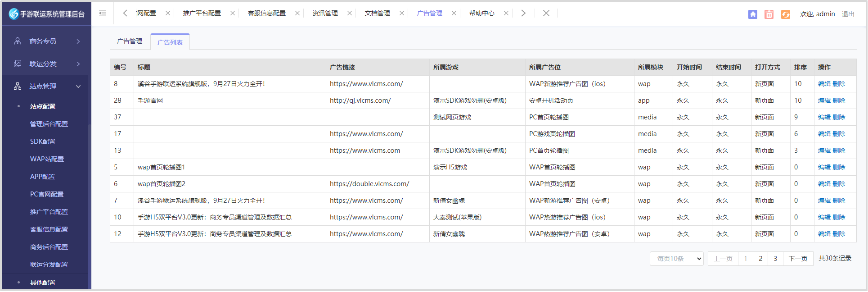Open 管理后台配置 in sidebar

(x=49, y=124)
